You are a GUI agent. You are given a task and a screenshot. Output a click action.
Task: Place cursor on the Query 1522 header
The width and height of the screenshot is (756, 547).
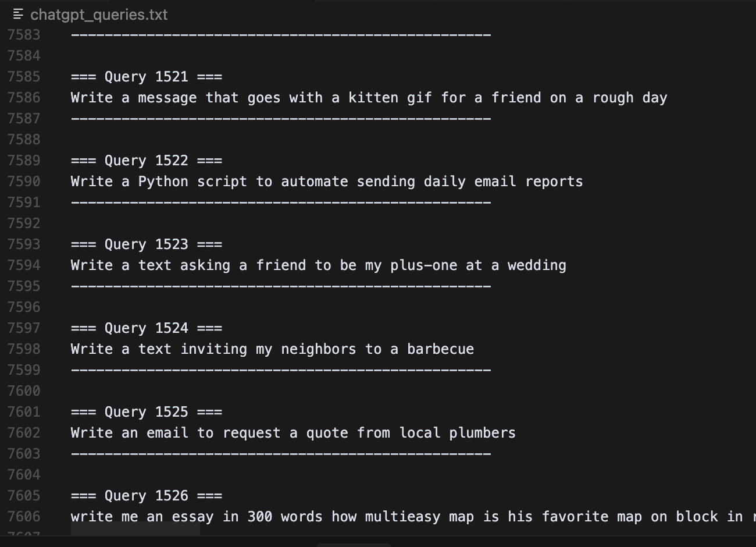pos(147,161)
